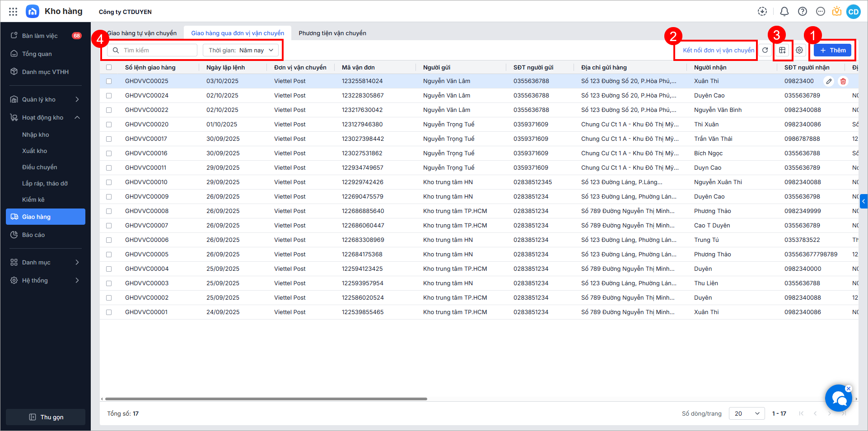This screenshot has width=868, height=431.
Task: Switch to Giao hàng tự vận chuyển tab
Action: click(x=142, y=33)
